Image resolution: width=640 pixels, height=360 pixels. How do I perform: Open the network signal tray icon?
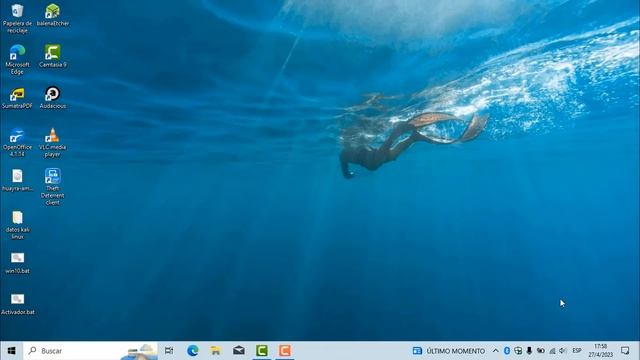(552, 351)
